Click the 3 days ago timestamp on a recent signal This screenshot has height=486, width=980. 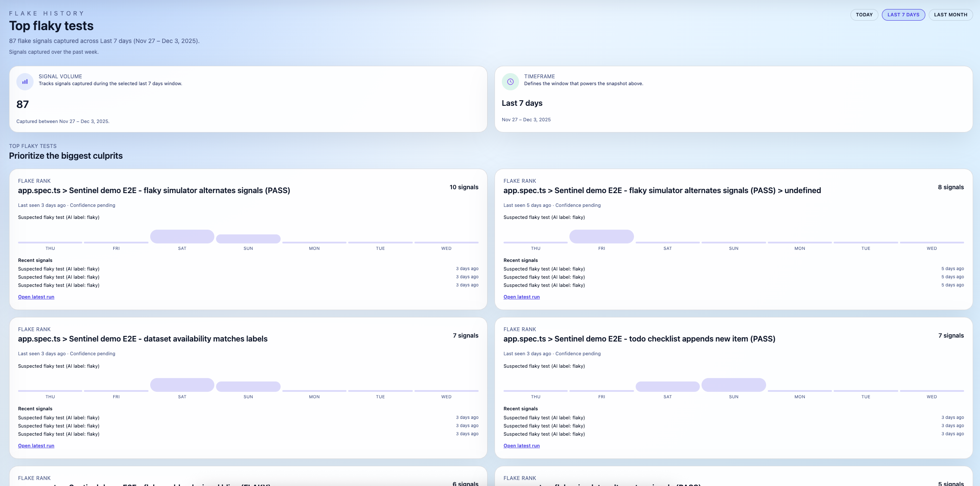click(x=467, y=268)
